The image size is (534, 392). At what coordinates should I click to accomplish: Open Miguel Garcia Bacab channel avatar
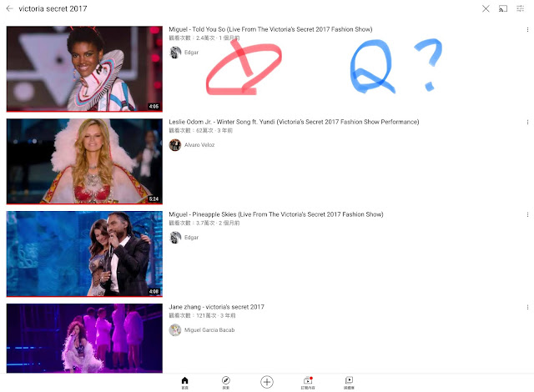point(175,330)
